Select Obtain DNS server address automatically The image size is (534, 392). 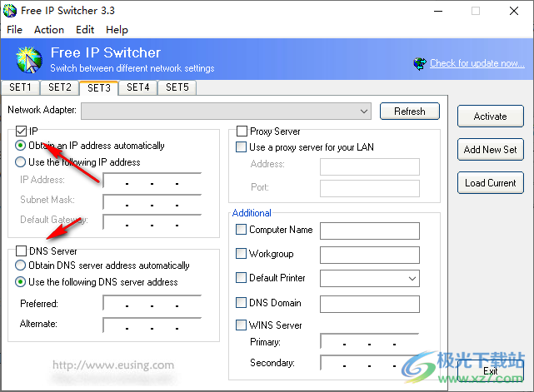(x=21, y=265)
